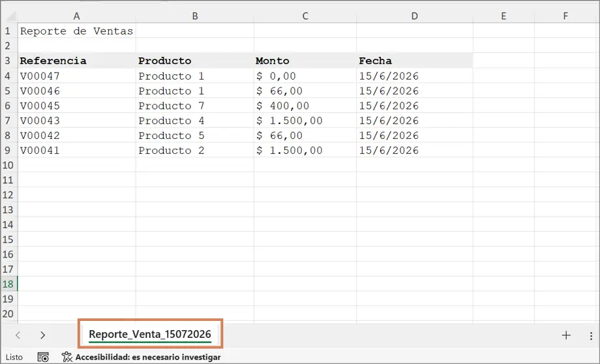Viewport: 600px width, 364px height.
Task: Click the Monto cell showing $ 400,00
Action: pyautogui.click(x=305, y=106)
